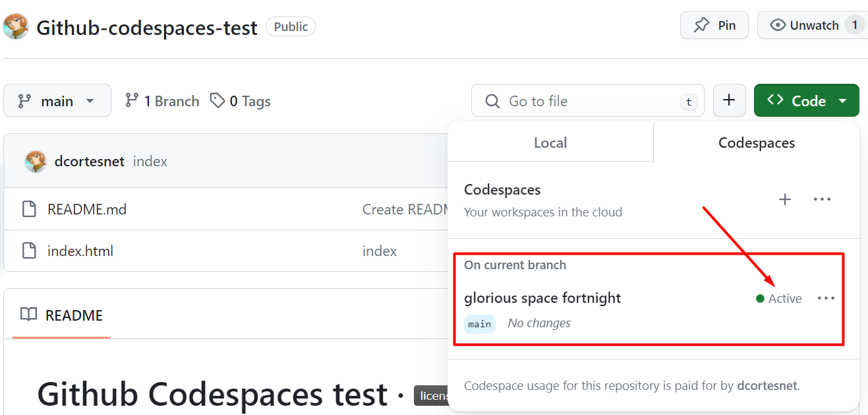Select the Codespaces tab
The width and height of the screenshot is (868, 415).
tap(757, 143)
